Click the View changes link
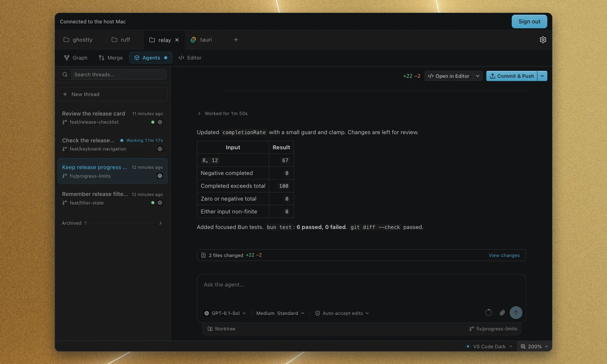 coord(504,255)
